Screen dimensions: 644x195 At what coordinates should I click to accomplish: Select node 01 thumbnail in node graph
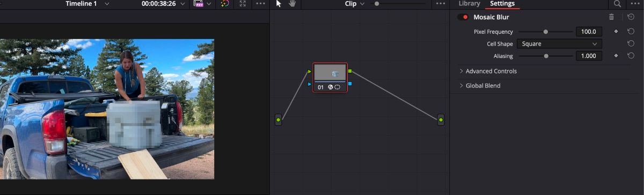(331, 73)
